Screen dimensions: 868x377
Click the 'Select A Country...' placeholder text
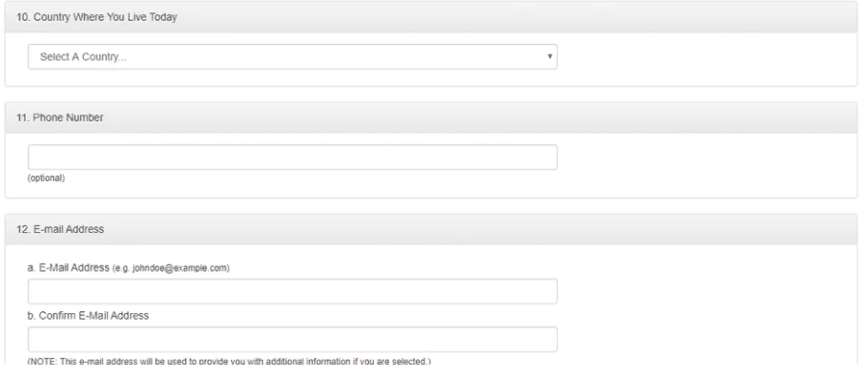[x=83, y=57]
